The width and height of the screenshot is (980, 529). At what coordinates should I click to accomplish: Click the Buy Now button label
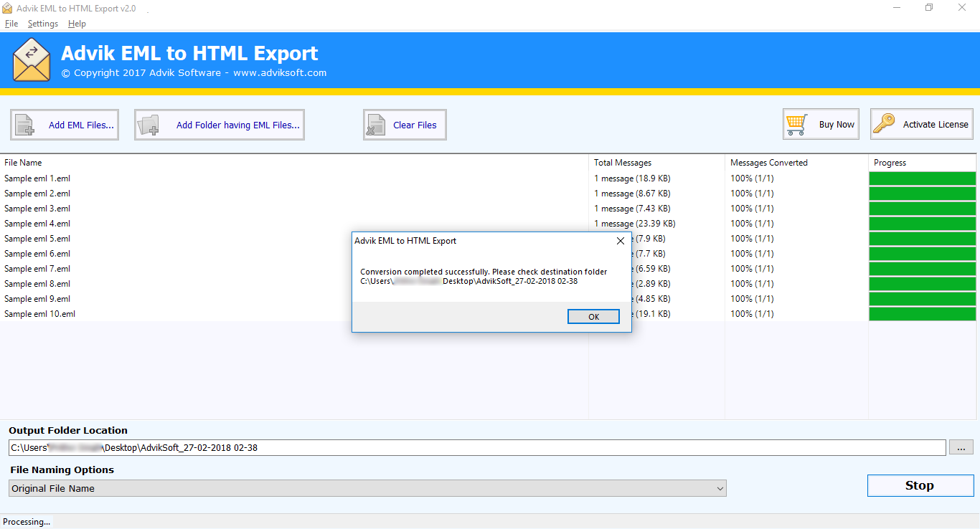[x=837, y=124]
